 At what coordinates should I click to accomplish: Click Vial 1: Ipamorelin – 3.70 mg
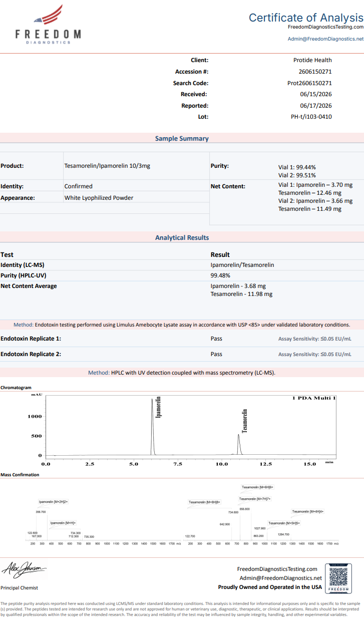tap(315, 185)
